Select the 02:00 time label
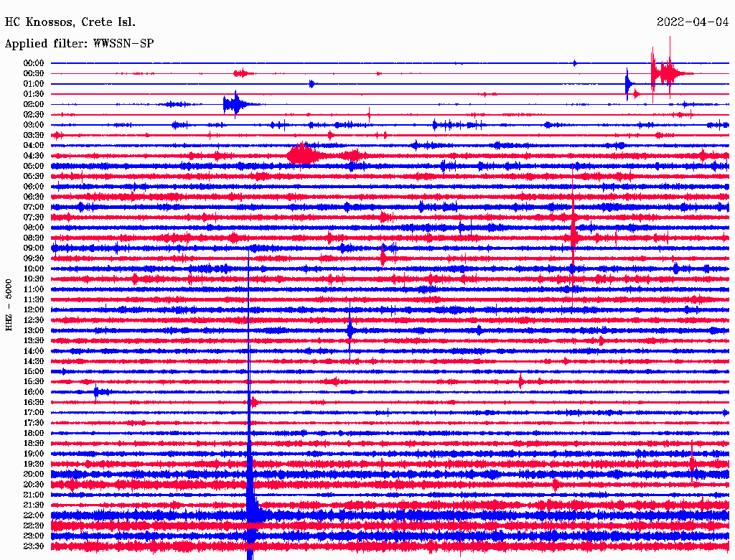 34,104
